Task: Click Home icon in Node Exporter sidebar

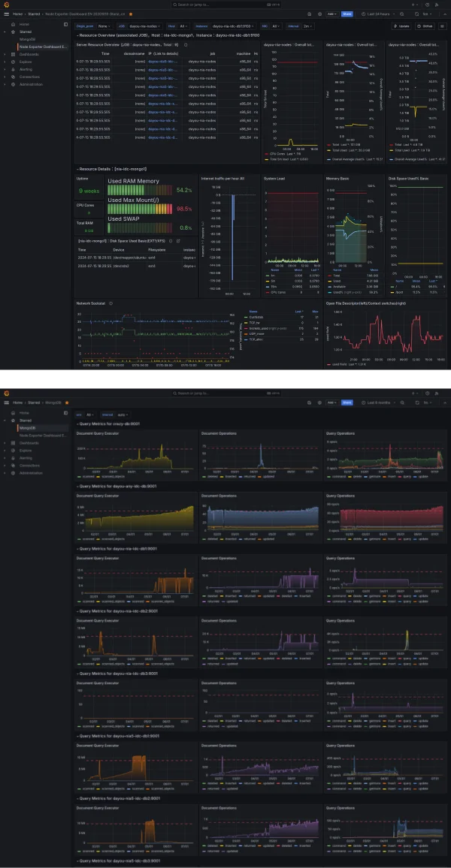Action: 14,24
